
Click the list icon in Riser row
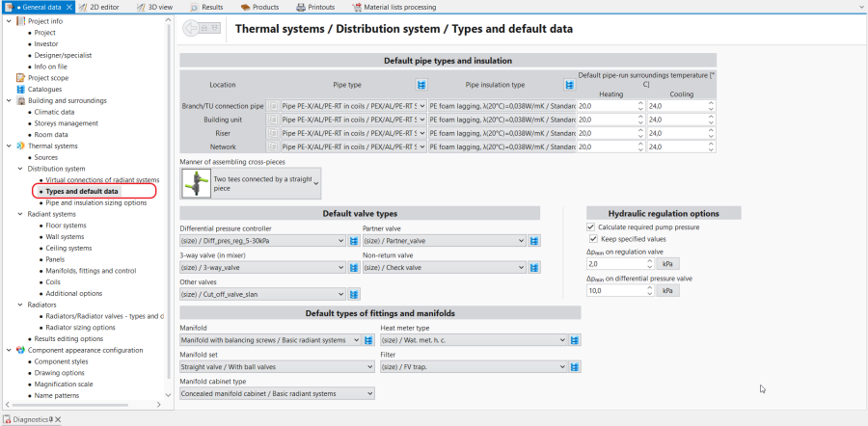[x=272, y=133]
